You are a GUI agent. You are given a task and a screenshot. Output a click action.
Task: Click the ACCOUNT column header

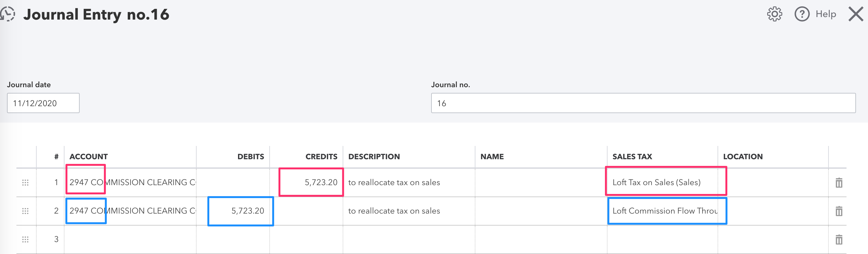[x=89, y=157]
